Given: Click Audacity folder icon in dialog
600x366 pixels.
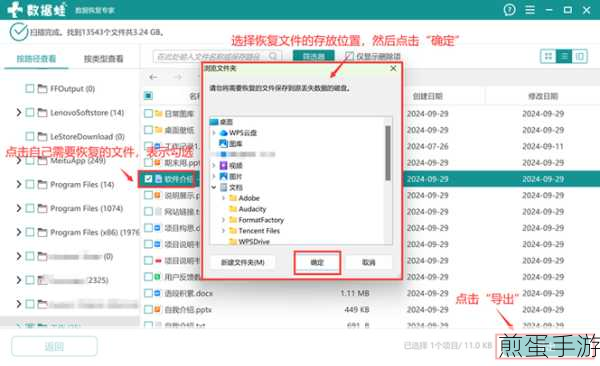Looking at the screenshot, I should click(233, 209).
